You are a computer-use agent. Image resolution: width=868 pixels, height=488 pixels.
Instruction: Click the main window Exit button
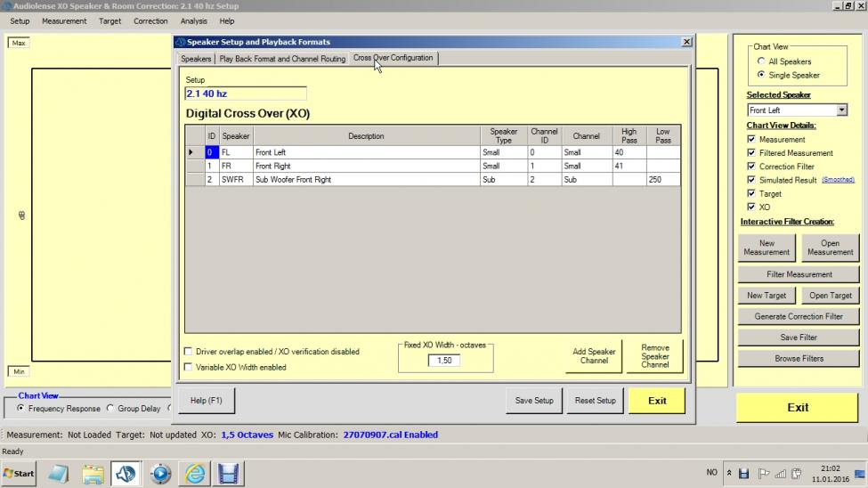click(798, 407)
